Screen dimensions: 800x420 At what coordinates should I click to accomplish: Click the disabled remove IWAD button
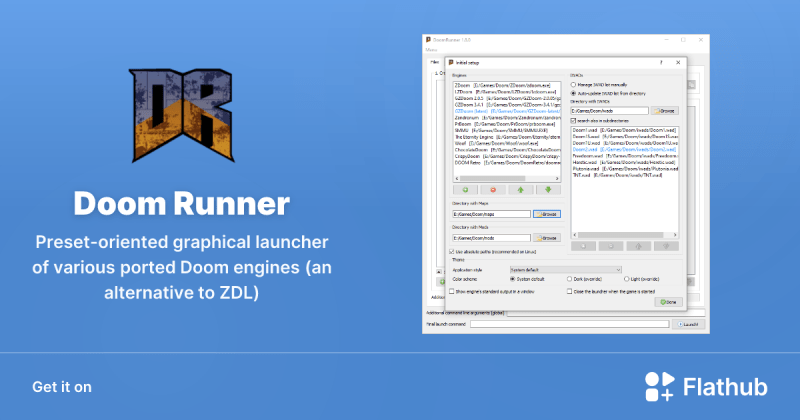click(611, 246)
